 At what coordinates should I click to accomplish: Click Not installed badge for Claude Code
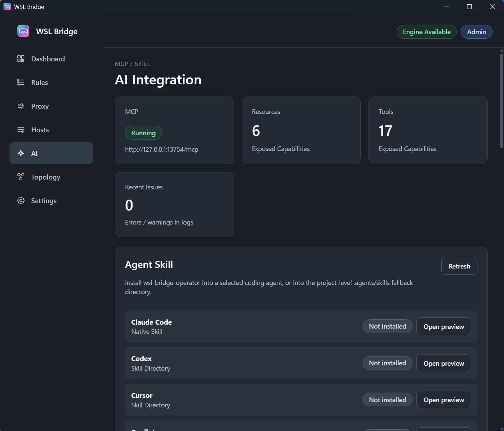pyautogui.click(x=388, y=326)
